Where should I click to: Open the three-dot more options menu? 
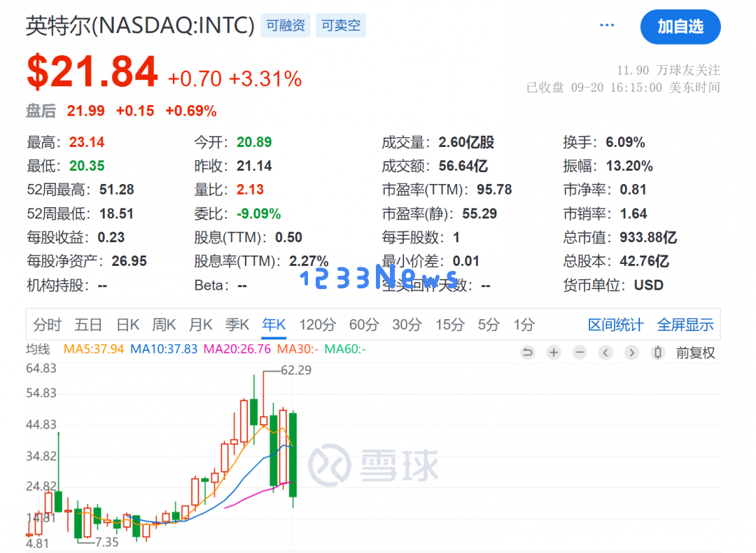tap(606, 25)
